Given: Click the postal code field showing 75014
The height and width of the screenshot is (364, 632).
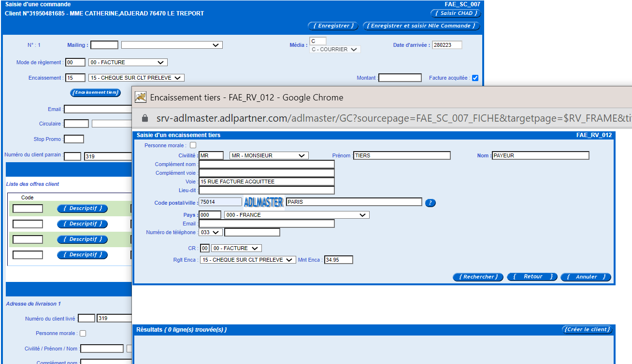Looking at the screenshot, I should tap(220, 202).
